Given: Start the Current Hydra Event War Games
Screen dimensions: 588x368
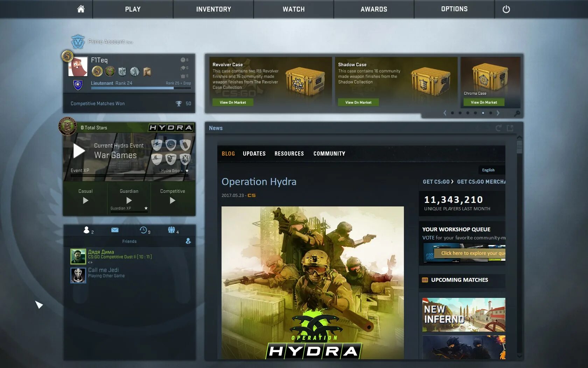Looking at the screenshot, I should [x=79, y=151].
